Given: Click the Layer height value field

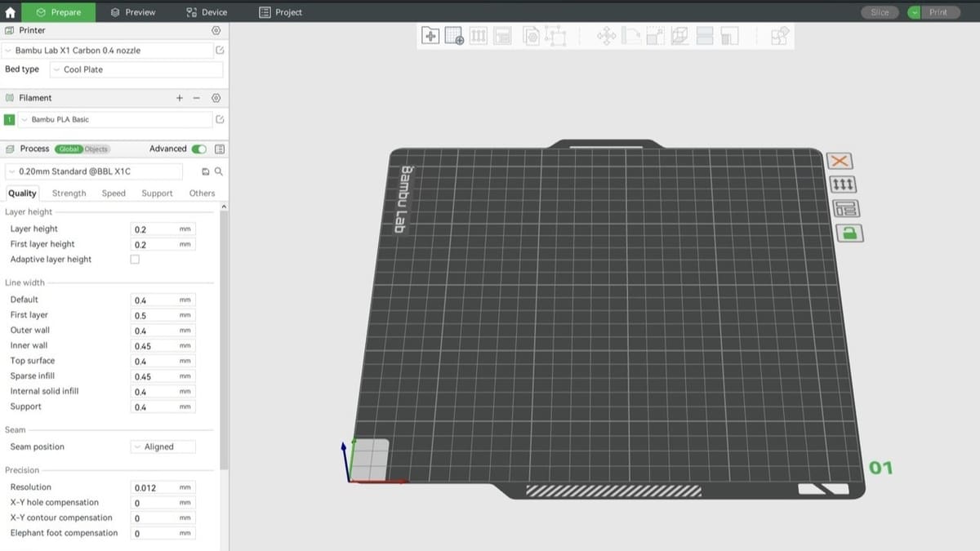Looking at the screenshot, I should [x=163, y=229].
